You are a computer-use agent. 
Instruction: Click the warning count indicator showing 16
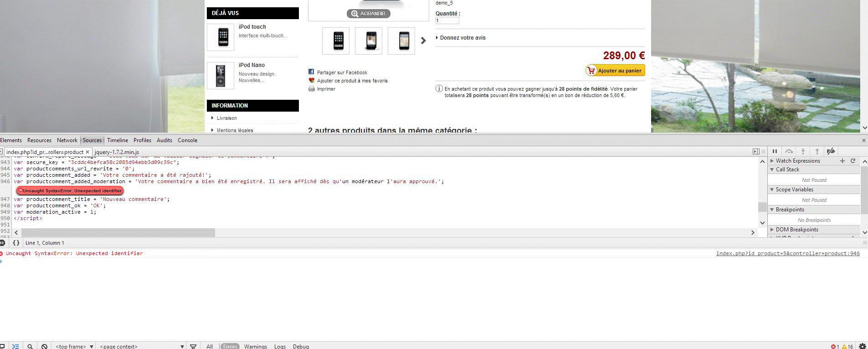click(x=847, y=346)
